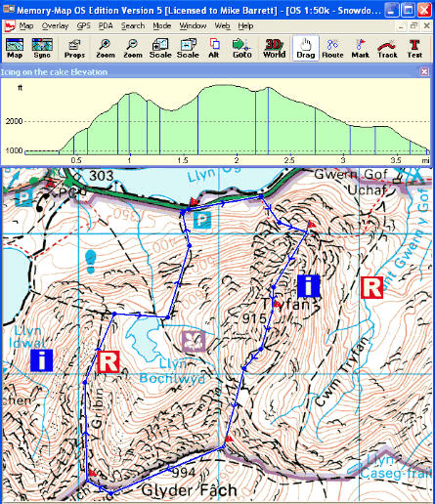Viewport: 435px width, 504px height.
Task: Click the red R marker near Llyn Bochlwyd
Action: [x=109, y=361]
